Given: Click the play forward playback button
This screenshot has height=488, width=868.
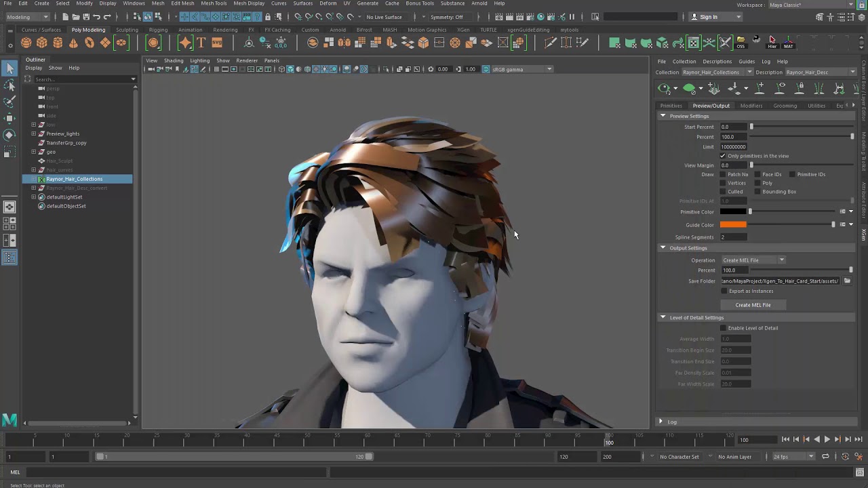Looking at the screenshot, I should point(827,440).
